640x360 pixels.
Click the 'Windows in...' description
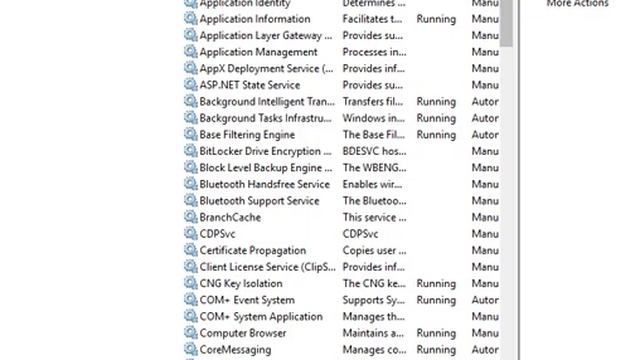[373, 118]
